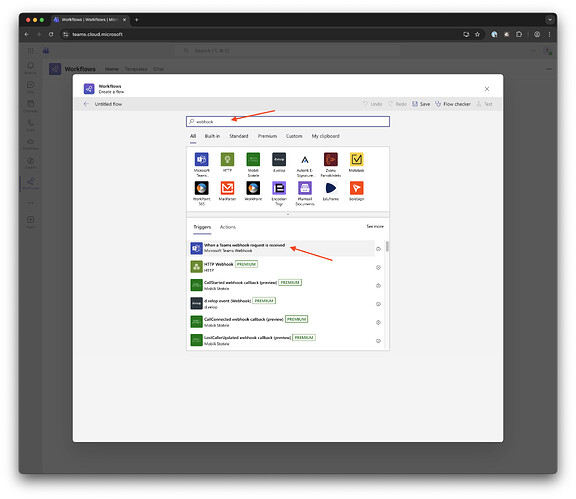Screen dimensions: 576x499
Task: Select 'CallStarted webhook callback (preview)' trigger
Action: pyautogui.click(x=282, y=285)
